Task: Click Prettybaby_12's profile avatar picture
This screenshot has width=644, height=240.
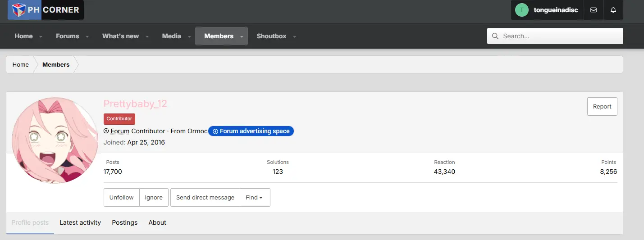Action: point(55,140)
